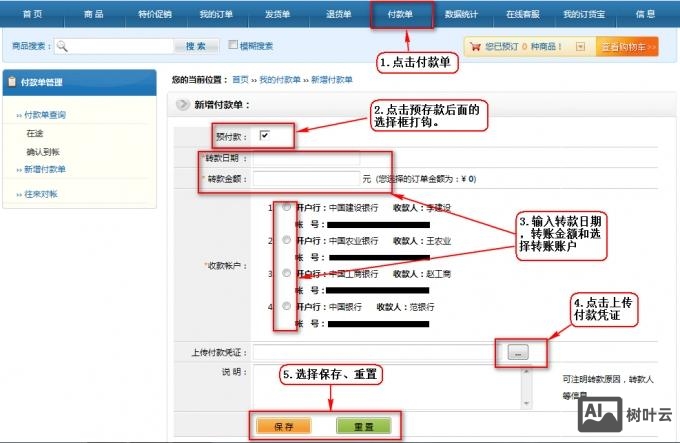The image size is (680, 443).
Task: Click the 付款单管理 clipboard icon
Action: tap(12, 81)
